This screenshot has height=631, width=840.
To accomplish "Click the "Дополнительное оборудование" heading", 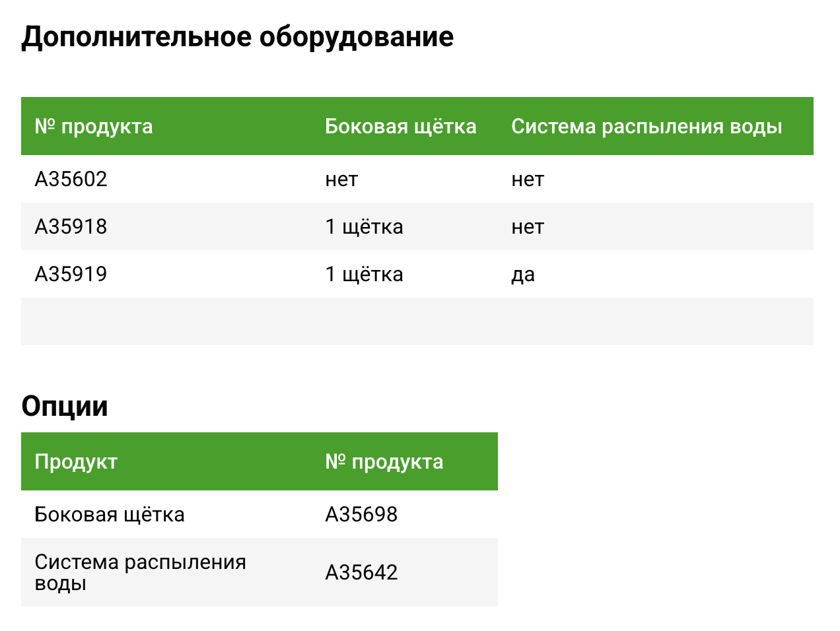I will tap(237, 37).
